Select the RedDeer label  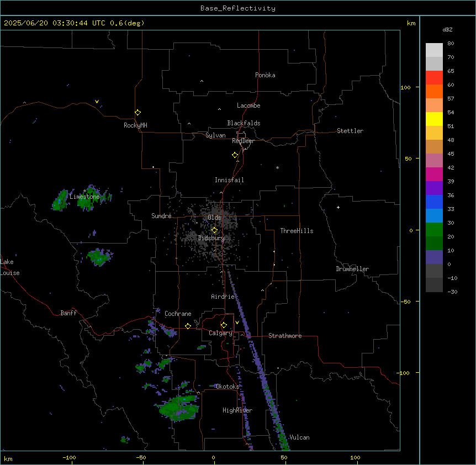243,141
